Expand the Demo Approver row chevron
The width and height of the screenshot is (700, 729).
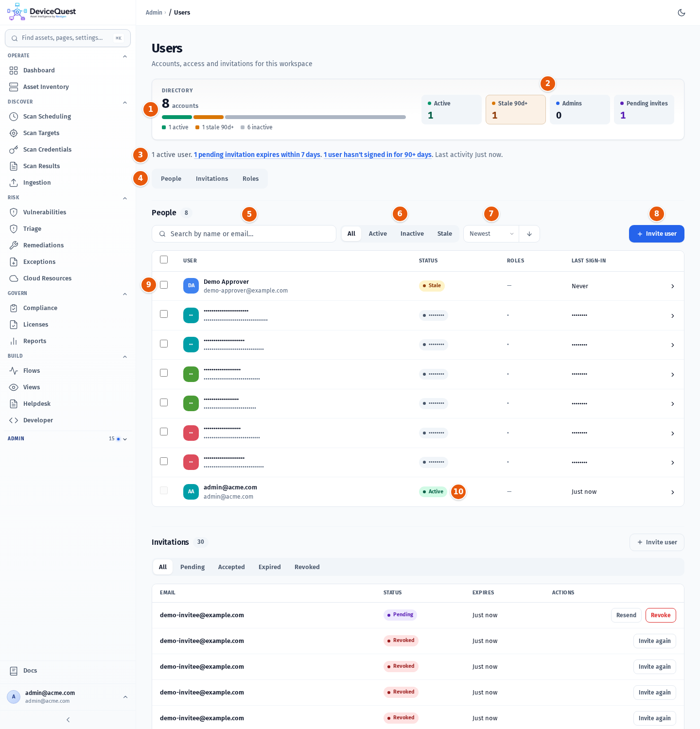click(x=673, y=286)
